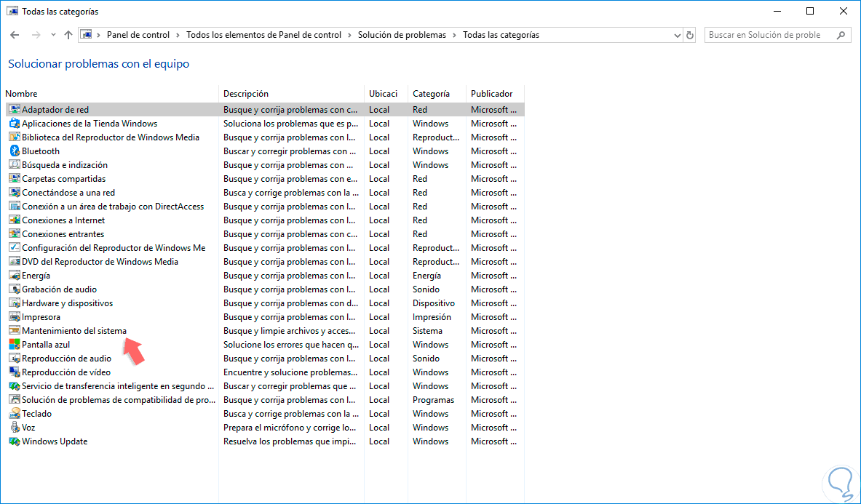Click the DVD del Reproductor icon
This screenshot has height=504, width=861.
point(15,262)
